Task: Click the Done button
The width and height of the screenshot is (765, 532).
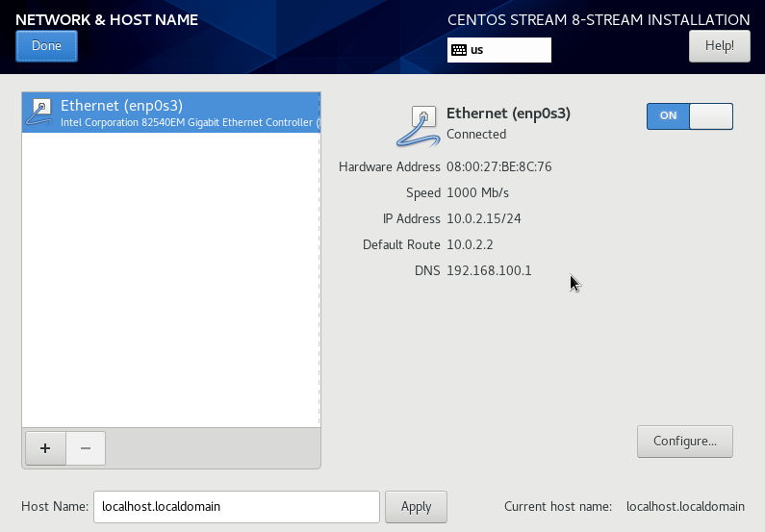Action: click(46, 46)
